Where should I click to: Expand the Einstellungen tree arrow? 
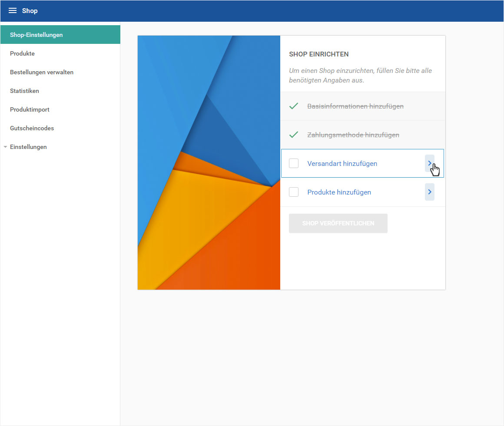point(6,147)
